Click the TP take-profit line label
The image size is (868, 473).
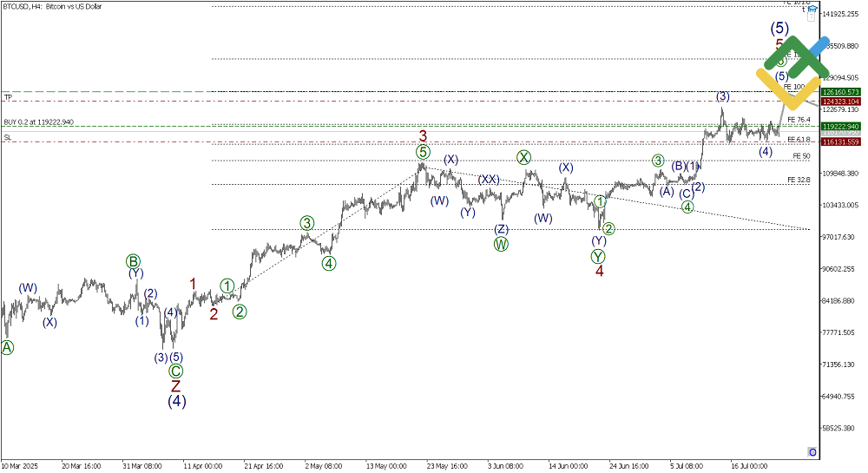pyautogui.click(x=7, y=96)
